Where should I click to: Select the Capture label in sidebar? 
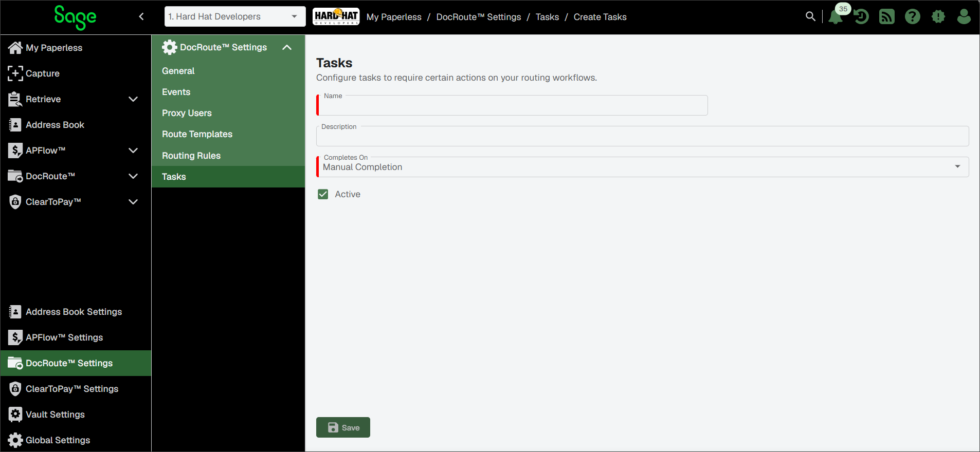tap(43, 73)
